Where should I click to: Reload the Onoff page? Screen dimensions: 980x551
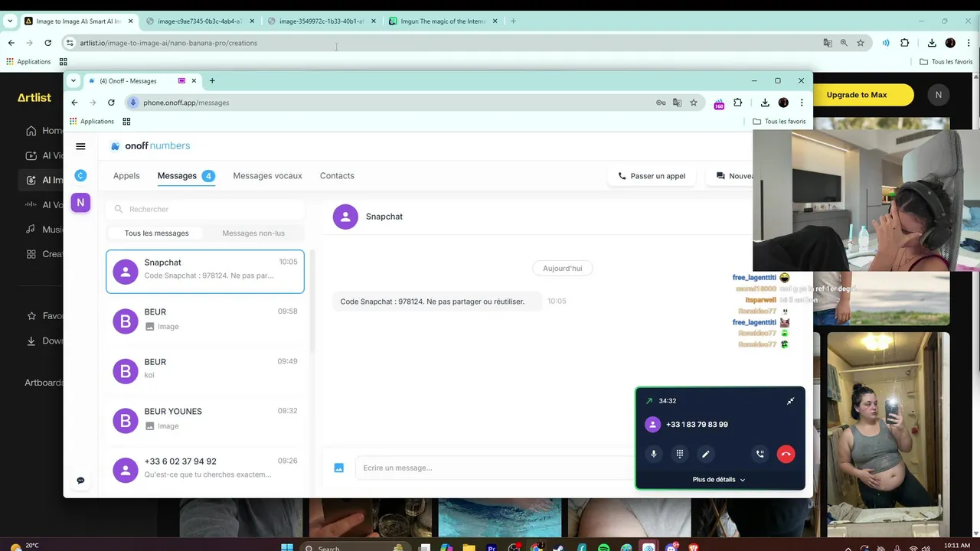[x=111, y=103]
